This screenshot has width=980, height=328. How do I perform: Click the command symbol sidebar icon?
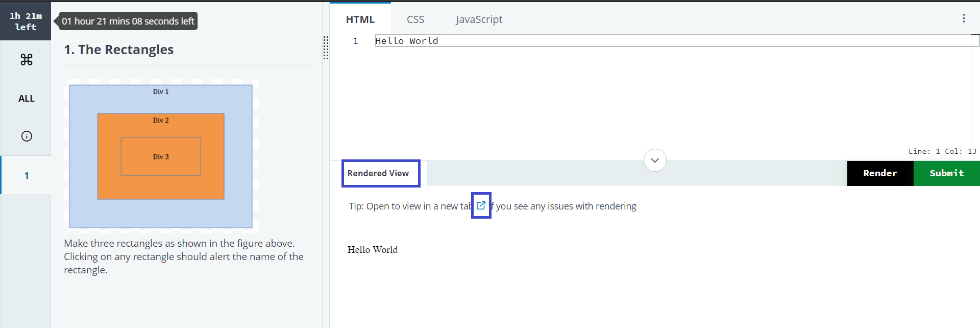coord(27,60)
